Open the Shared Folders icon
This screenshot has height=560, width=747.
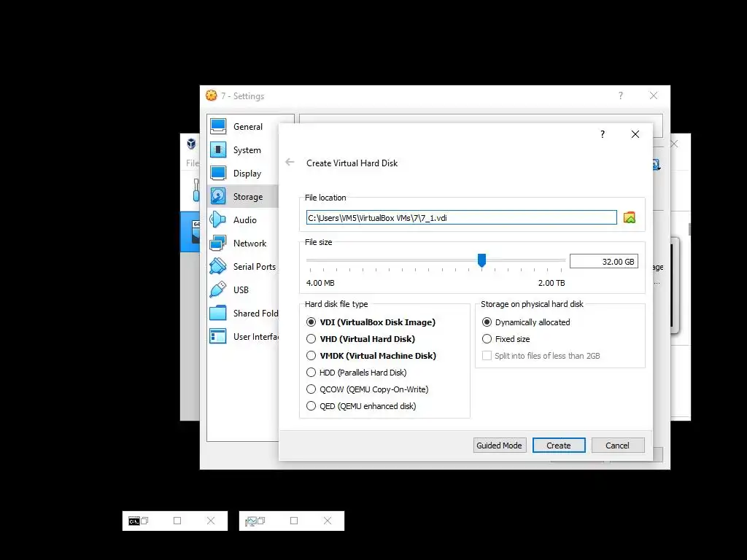coord(218,314)
